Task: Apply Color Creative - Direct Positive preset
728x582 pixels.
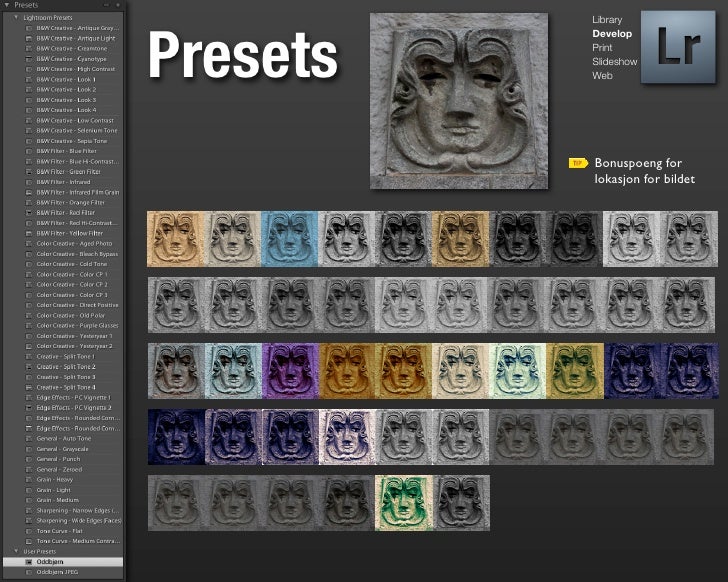Action: tap(77, 305)
